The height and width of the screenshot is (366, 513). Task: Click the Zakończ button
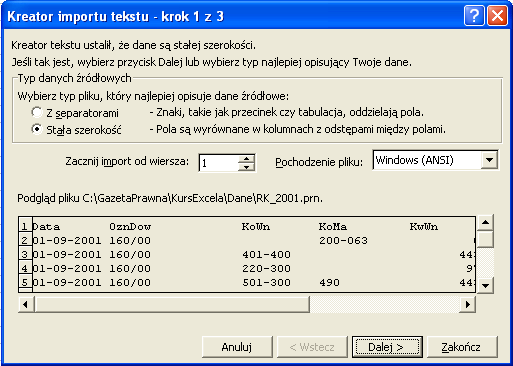tap(462, 347)
